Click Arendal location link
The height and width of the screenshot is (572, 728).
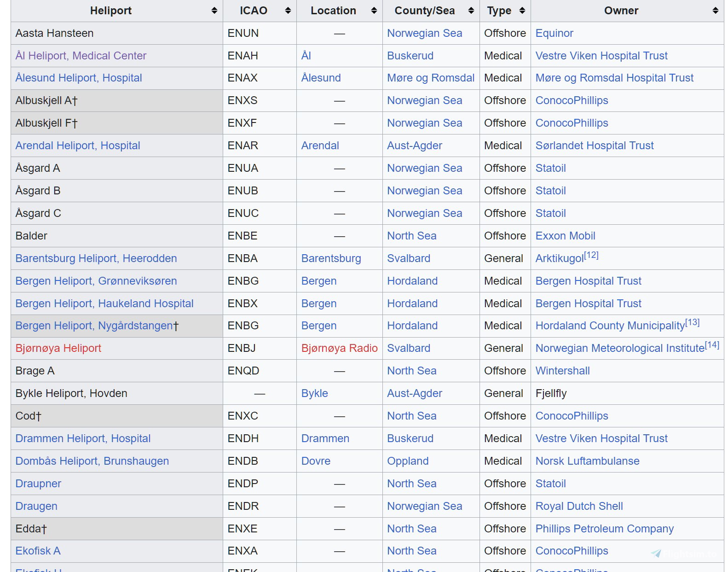pos(320,146)
